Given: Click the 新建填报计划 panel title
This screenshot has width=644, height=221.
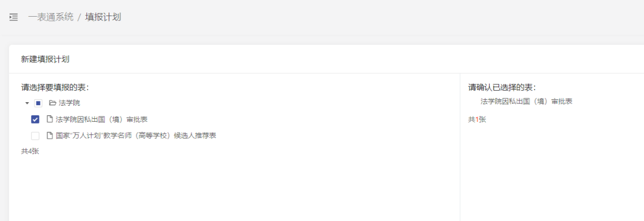Looking at the screenshot, I should tap(45, 59).
